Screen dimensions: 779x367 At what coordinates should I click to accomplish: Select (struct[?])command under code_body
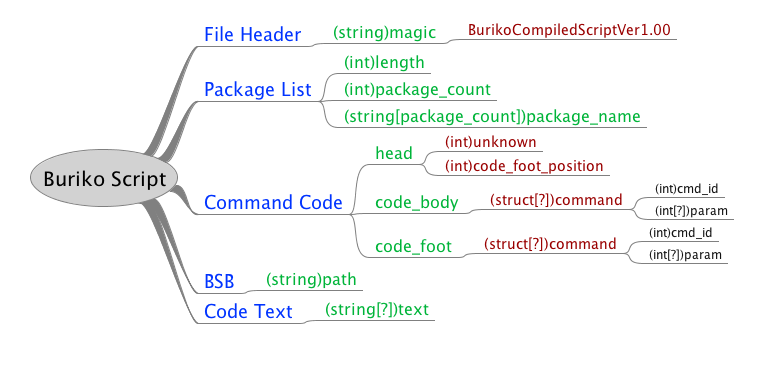pos(556,200)
